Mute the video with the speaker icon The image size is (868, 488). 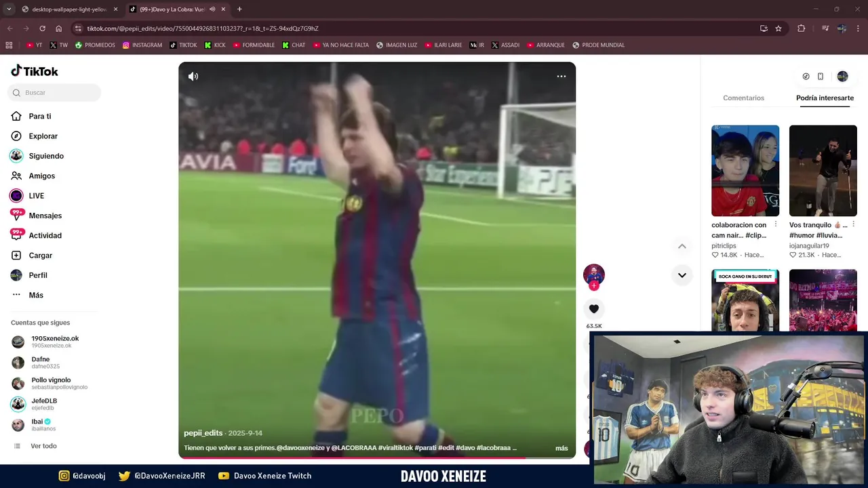pyautogui.click(x=193, y=77)
